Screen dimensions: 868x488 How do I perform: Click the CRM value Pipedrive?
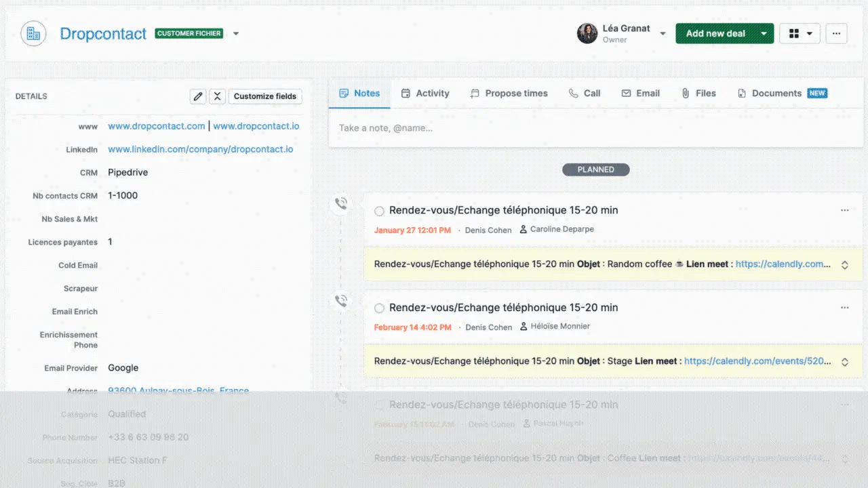(128, 173)
